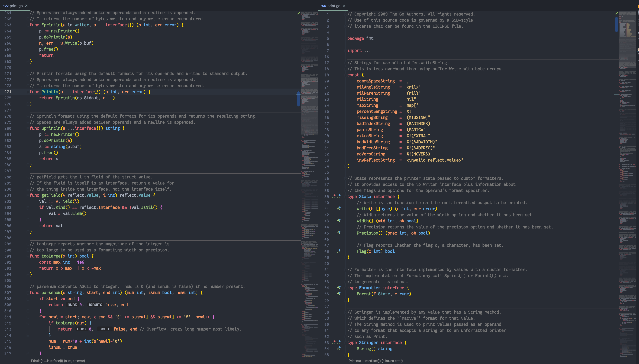Click gutter icon next to Precision() method
This screenshot has width=639, height=364.
pyautogui.click(x=339, y=233)
